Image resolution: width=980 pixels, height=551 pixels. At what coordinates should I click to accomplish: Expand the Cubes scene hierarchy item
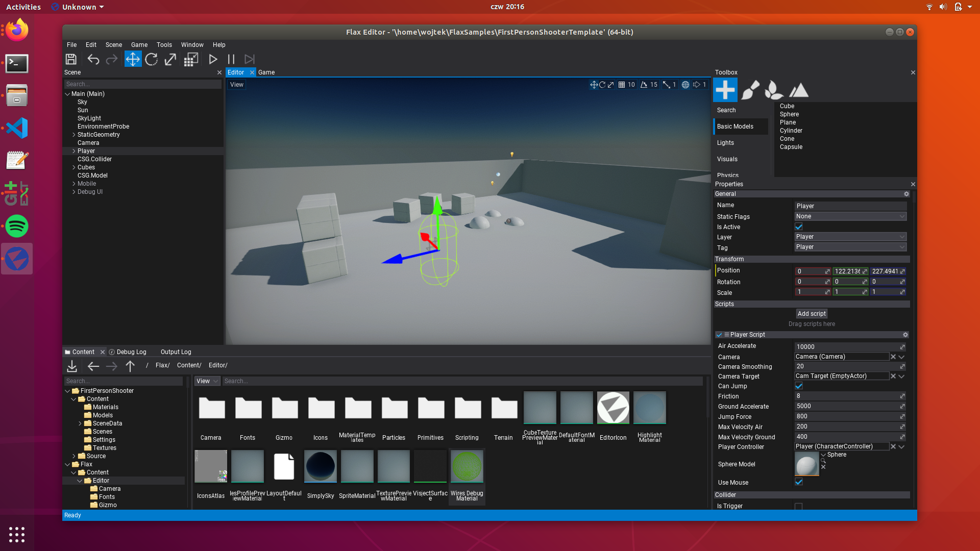tap(74, 167)
